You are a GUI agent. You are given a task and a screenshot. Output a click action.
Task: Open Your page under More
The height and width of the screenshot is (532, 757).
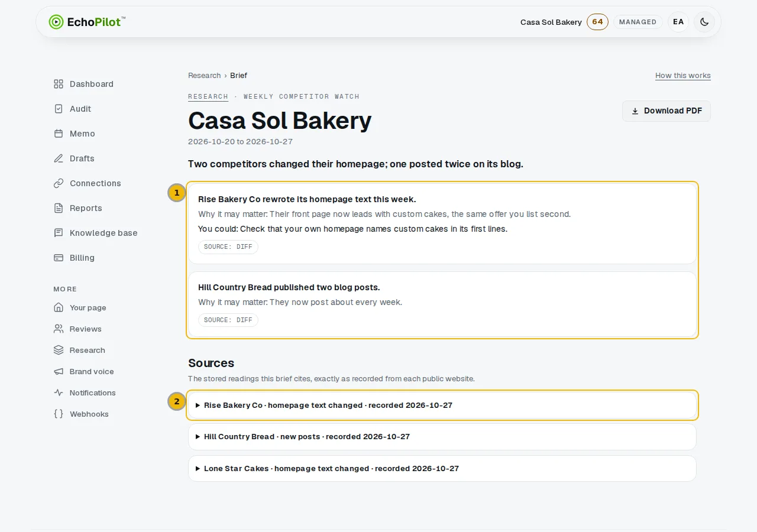pyautogui.click(x=88, y=307)
